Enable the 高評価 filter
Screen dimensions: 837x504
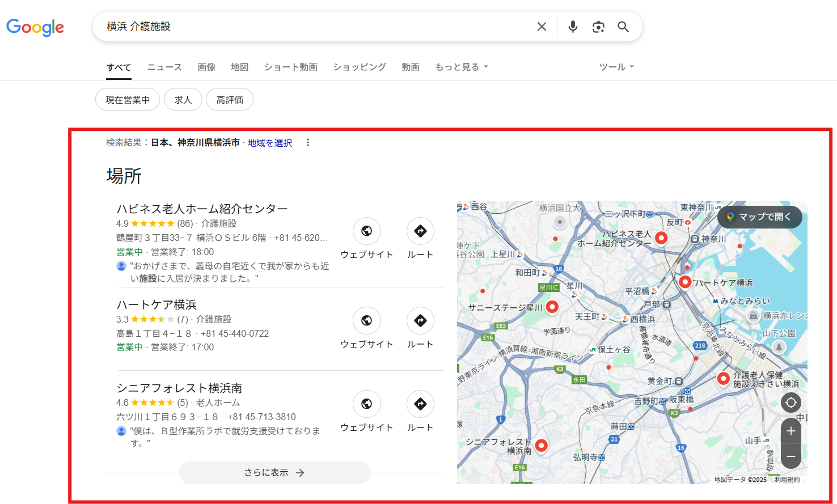click(x=229, y=99)
